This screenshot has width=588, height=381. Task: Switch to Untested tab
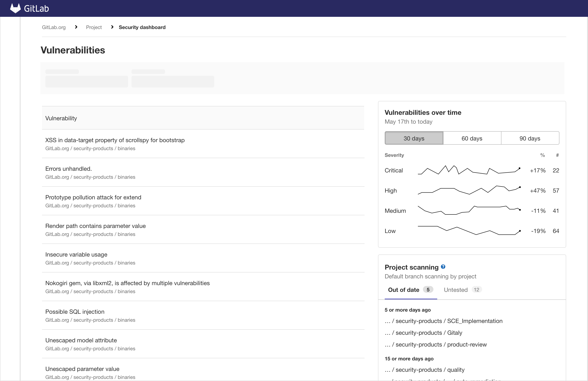point(462,290)
